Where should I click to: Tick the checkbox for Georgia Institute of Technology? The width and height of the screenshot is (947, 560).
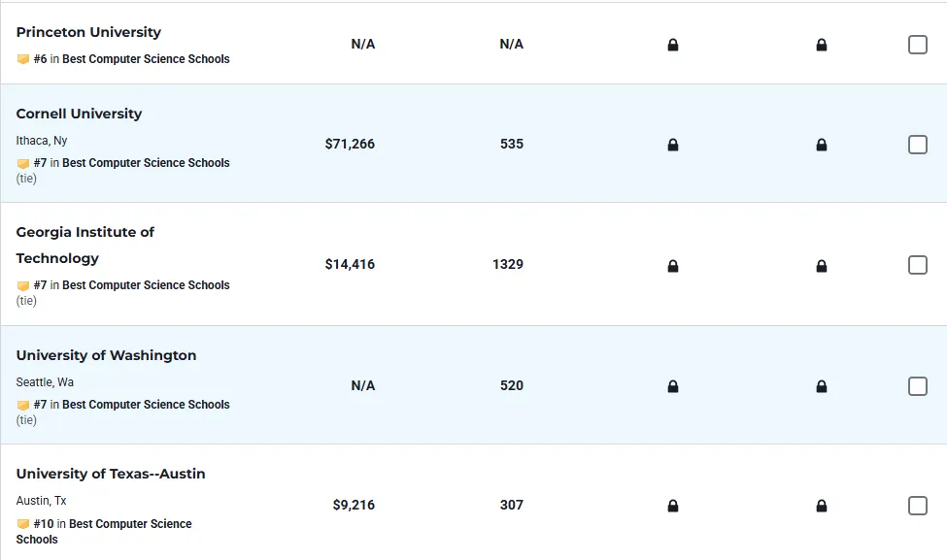(x=918, y=265)
